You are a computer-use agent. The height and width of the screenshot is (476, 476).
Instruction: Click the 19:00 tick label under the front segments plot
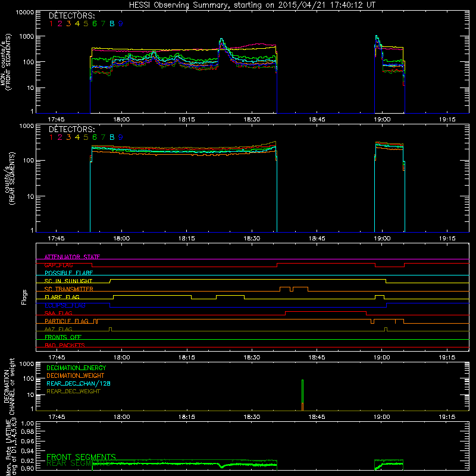click(382, 120)
